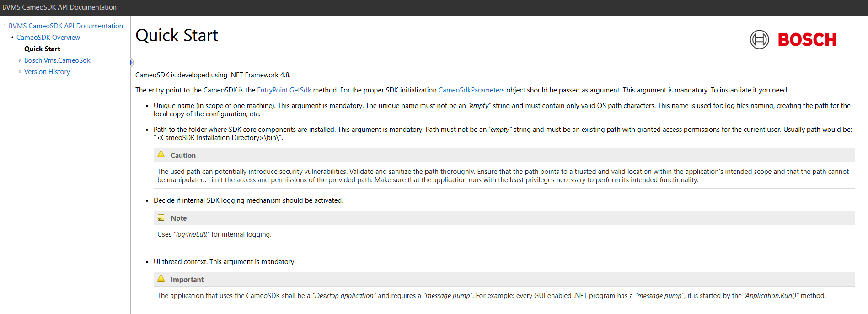Click the Caution warning triangle icon
This screenshot has height=314, width=868.
click(x=161, y=155)
